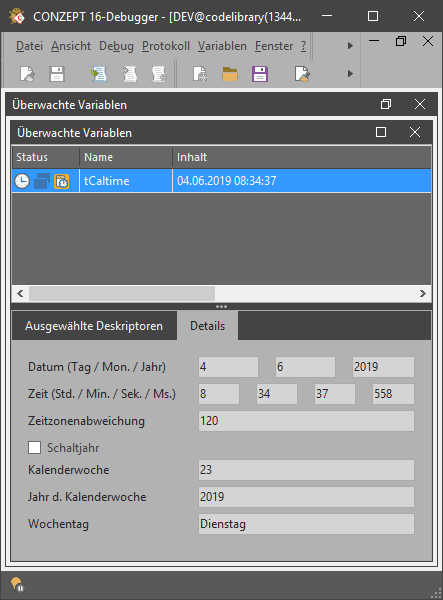The width and height of the screenshot is (443, 600).
Task: Click the grey floppy disk save icon
Action: click(57, 74)
